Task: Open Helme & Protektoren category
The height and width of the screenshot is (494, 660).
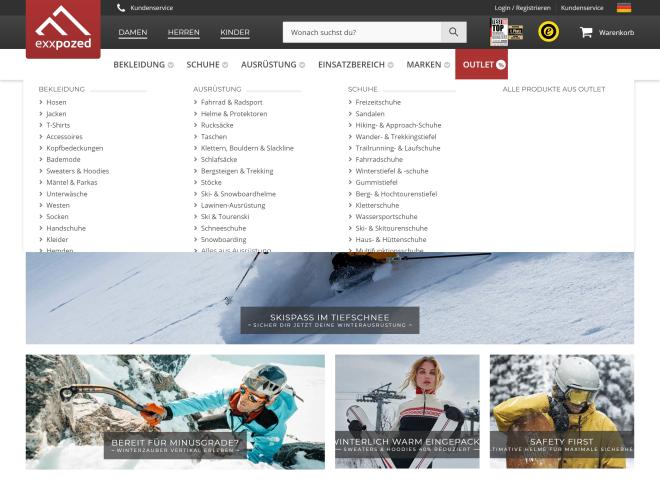Action: pyautogui.click(x=234, y=114)
